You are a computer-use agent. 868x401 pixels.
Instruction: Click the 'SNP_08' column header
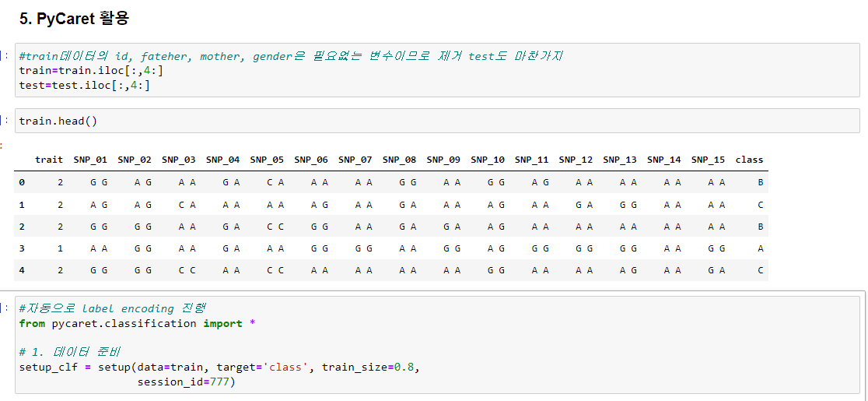(x=399, y=160)
